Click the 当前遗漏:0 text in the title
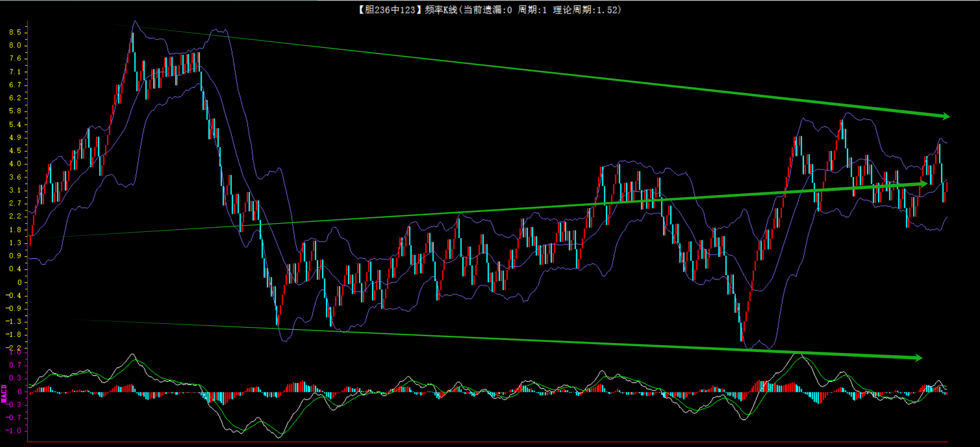This screenshot has width=980, height=447. coord(487,10)
